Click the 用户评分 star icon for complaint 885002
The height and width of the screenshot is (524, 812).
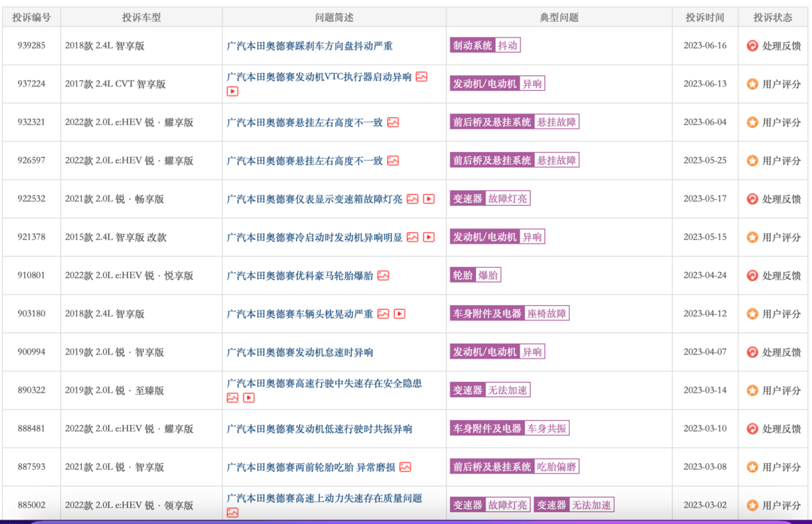point(752,505)
